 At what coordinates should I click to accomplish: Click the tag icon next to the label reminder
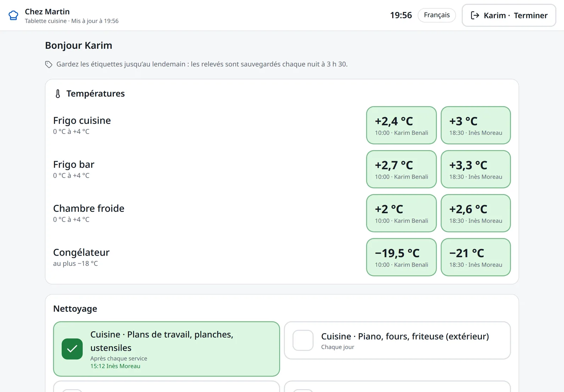pyautogui.click(x=49, y=64)
